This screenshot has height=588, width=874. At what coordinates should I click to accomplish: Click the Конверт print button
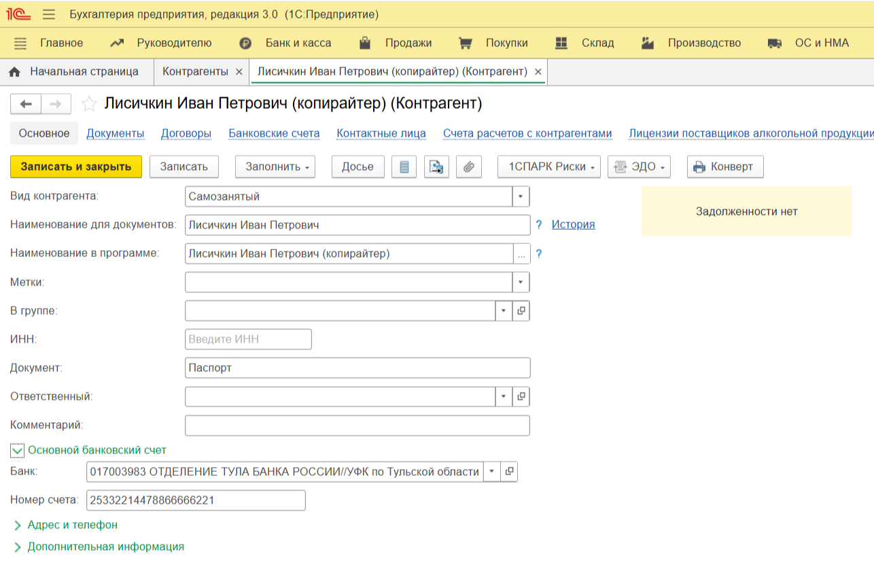[x=724, y=167]
